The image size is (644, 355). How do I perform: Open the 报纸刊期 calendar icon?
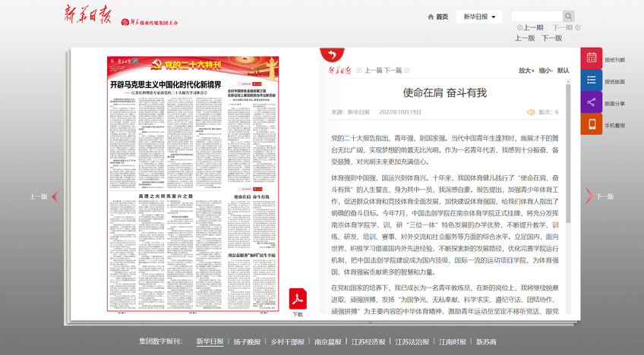tap(592, 58)
